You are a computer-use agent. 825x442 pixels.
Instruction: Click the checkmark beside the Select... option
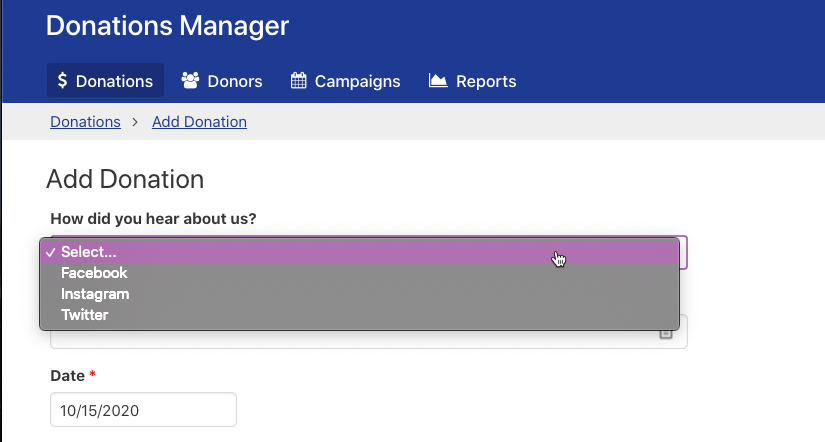(50, 252)
